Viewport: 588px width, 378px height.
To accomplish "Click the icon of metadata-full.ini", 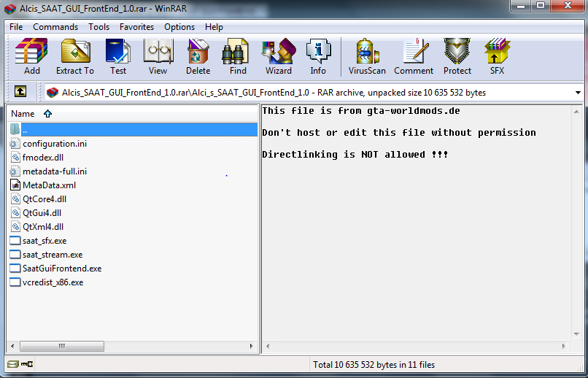I will [x=15, y=171].
